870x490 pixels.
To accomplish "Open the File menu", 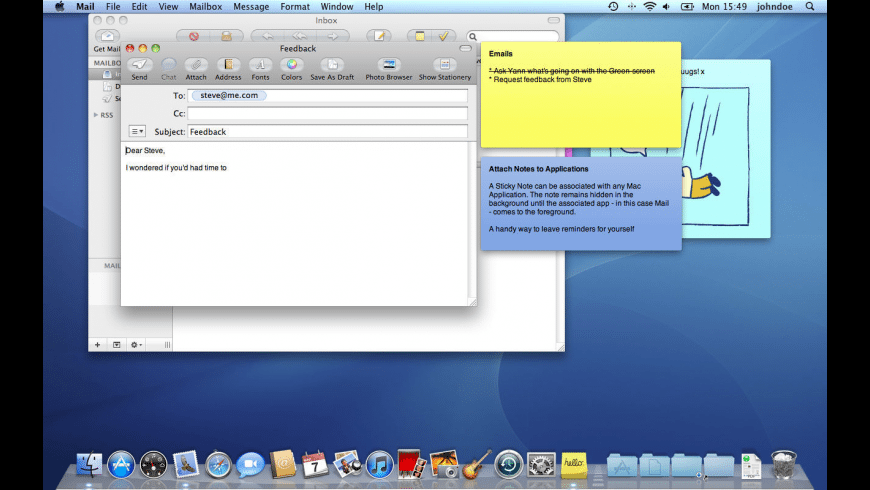I will (113, 7).
